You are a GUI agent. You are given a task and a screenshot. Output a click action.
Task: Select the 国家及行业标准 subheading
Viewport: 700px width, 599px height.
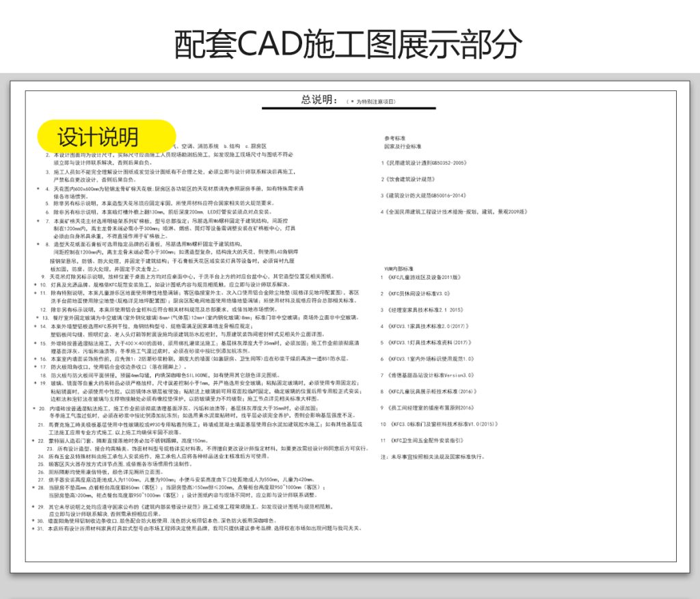point(403,146)
